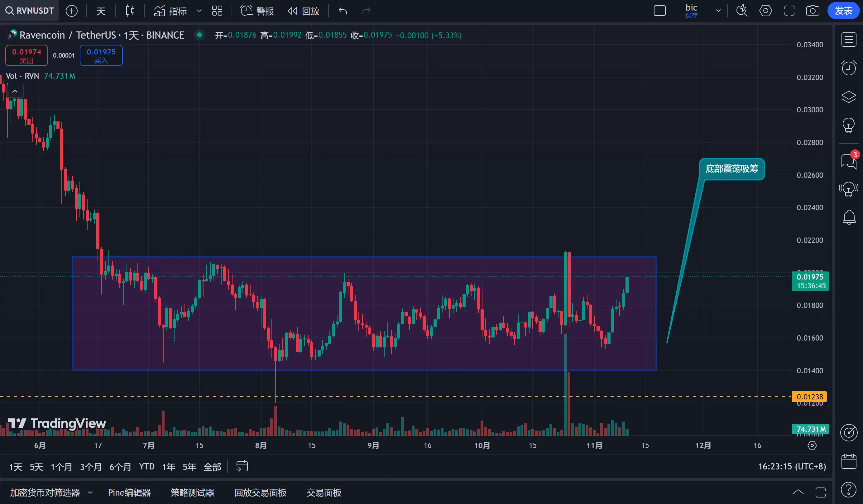863x504 pixels.
Task: Open the Pine编辑器 tab
Action: pos(129,492)
